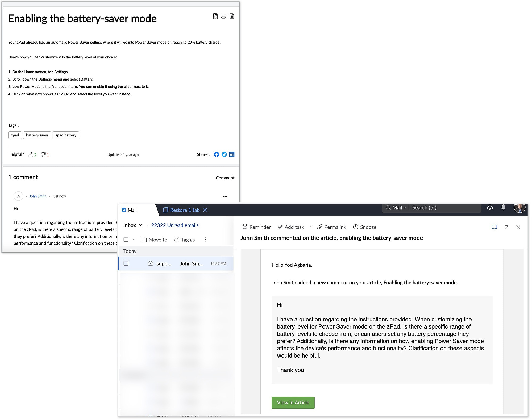Expand the Add task dropdown arrow

tap(310, 227)
